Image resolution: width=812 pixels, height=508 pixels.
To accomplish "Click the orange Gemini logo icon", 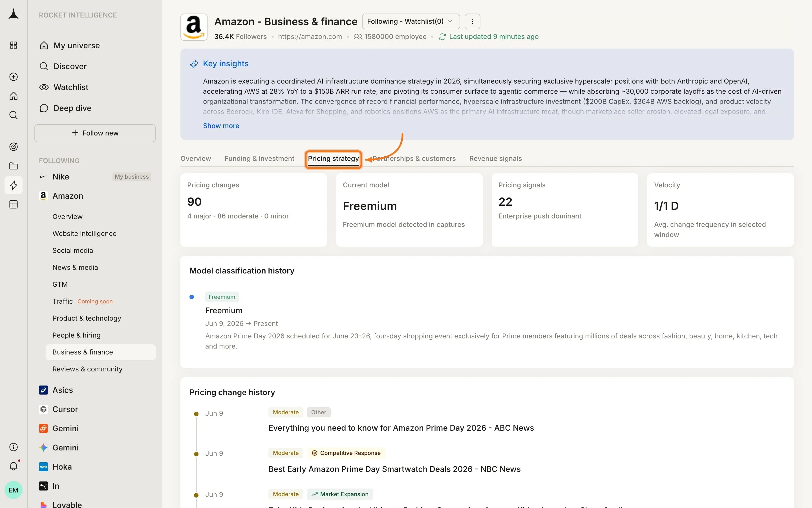I will (43, 428).
